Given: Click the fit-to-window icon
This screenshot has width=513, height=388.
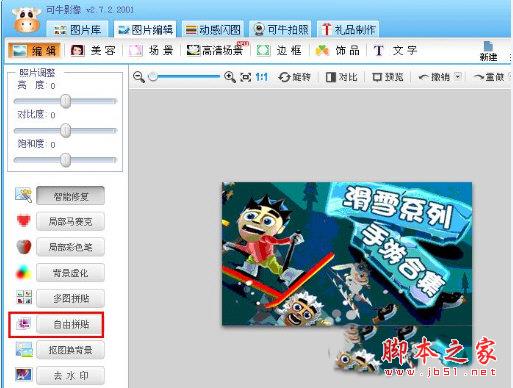Looking at the screenshot, I should click(246, 77).
